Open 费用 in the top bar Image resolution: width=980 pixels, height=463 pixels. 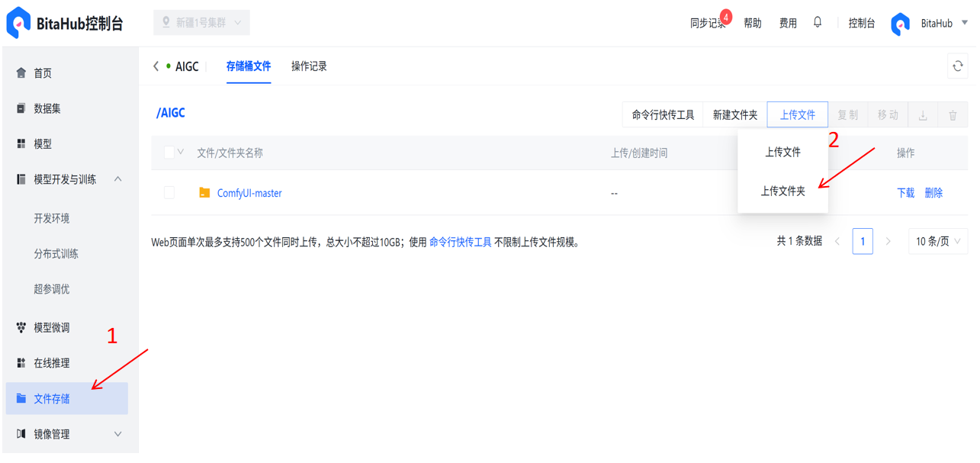788,24
